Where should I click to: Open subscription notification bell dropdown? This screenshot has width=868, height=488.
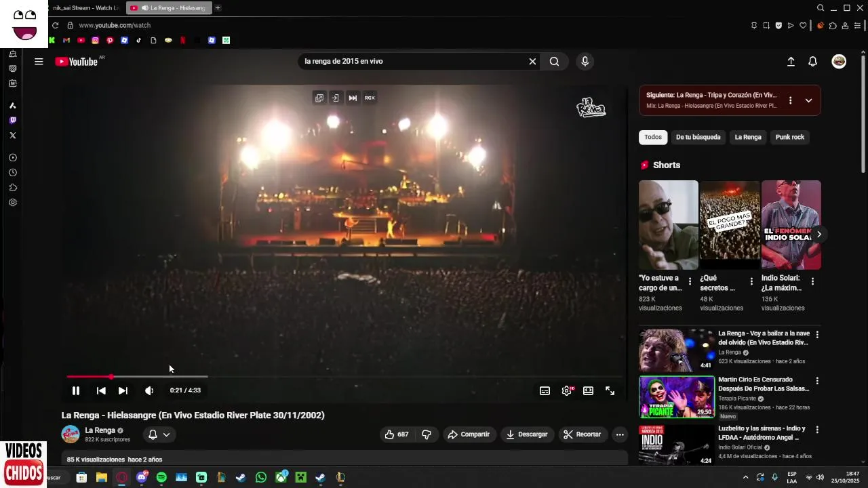pos(159,434)
